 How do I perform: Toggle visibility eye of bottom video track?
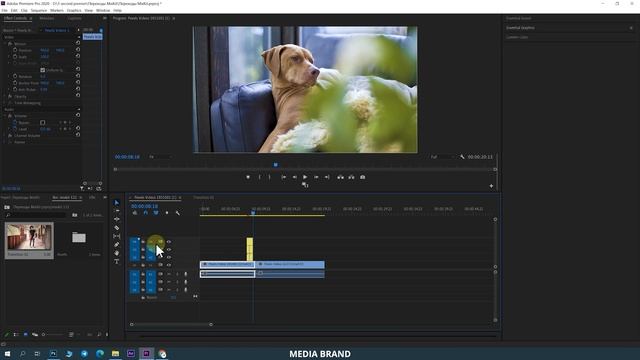(169, 265)
